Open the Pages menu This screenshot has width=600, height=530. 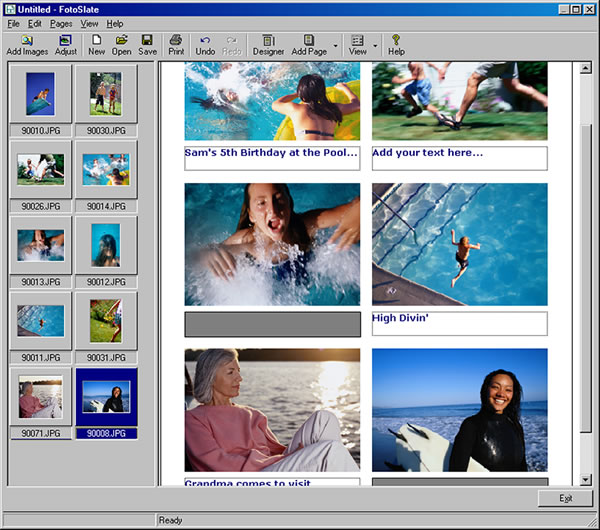click(x=61, y=24)
